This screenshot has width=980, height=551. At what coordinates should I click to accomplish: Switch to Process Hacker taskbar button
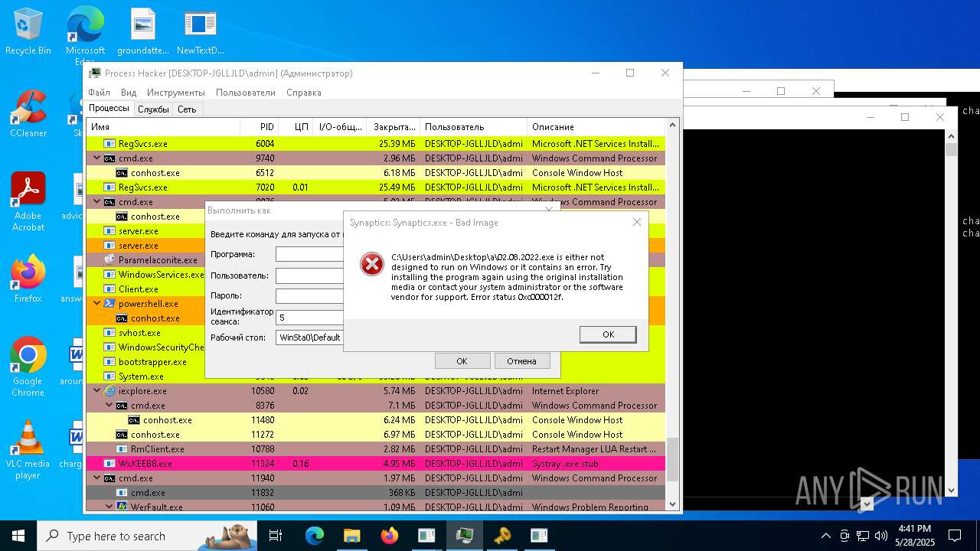click(465, 536)
